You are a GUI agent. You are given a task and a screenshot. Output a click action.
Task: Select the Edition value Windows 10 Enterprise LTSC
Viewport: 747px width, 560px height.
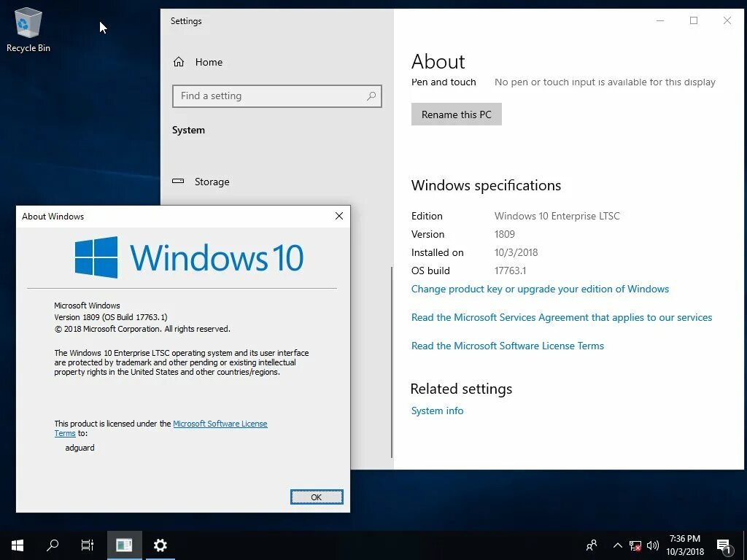tap(557, 216)
